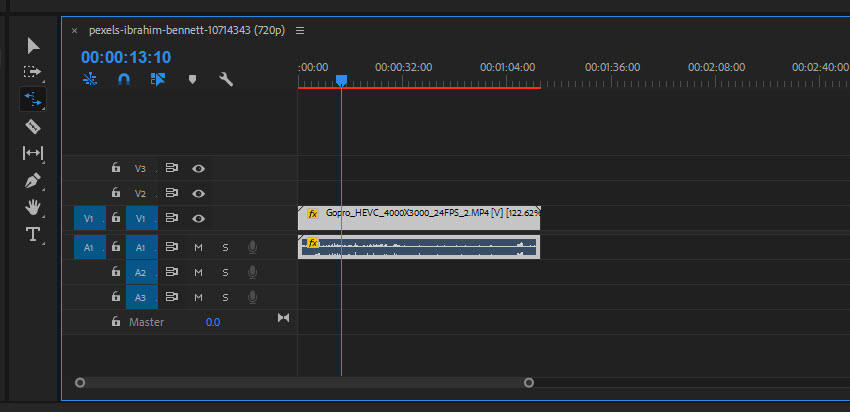The width and height of the screenshot is (850, 412).
Task: Click the fx badge on video clip
Action: point(313,214)
